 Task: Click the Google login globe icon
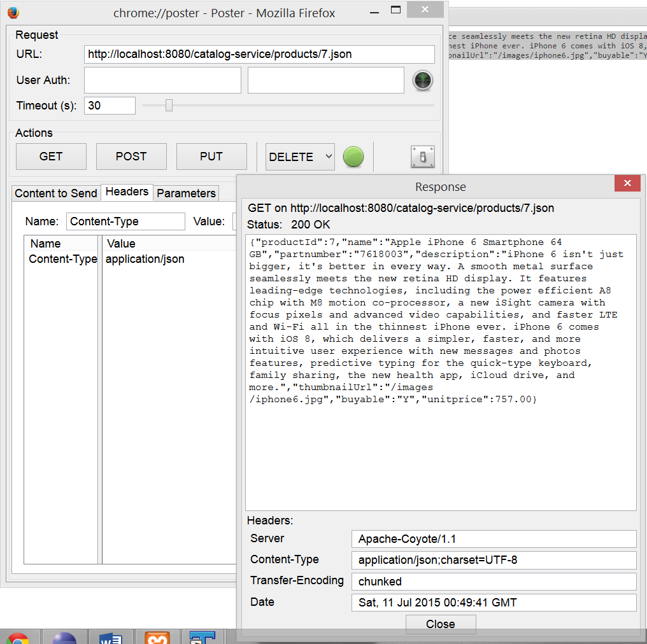[423, 80]
